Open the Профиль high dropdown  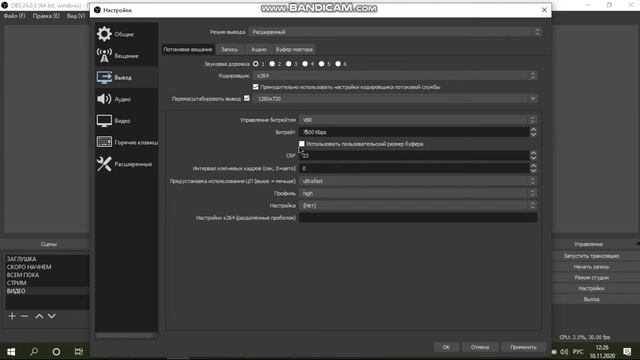[418, 193]
